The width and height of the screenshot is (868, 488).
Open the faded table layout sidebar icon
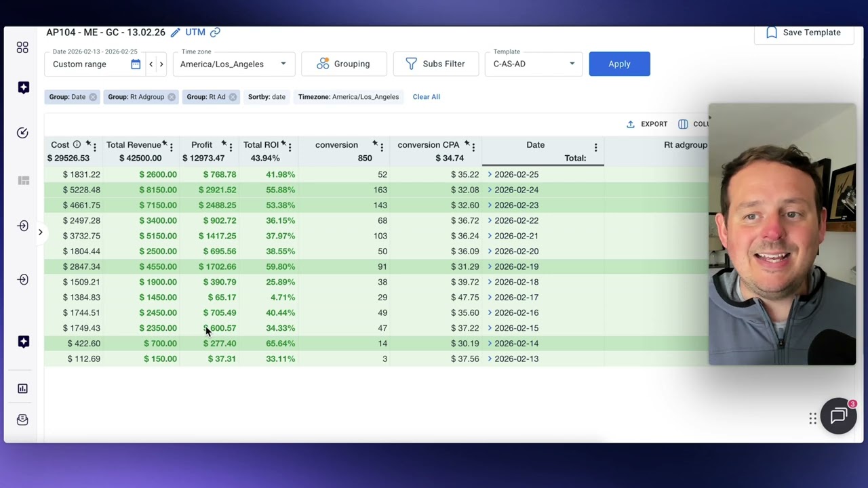pos(24,180)
